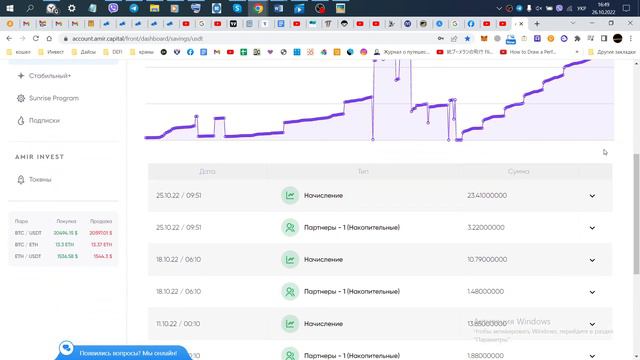Select the amount 3.22000000
640x360 pixels.
486,227
